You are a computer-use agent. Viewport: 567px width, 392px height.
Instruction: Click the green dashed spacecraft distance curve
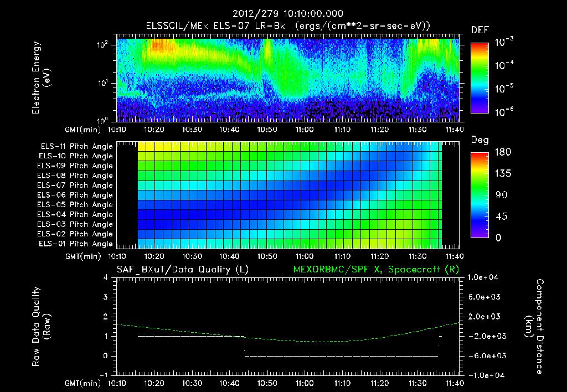pyautogui.click(x=288, y=333)
